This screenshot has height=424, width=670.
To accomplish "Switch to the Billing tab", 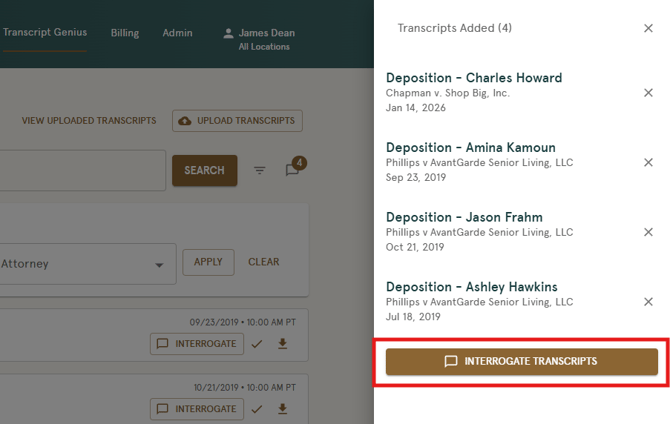I will pos(125,33).
